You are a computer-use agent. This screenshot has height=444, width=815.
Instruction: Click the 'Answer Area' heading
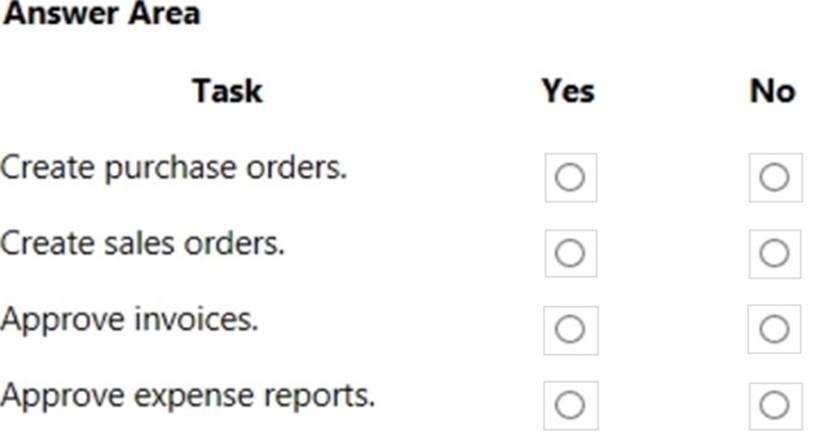click(x=101, y=14)
